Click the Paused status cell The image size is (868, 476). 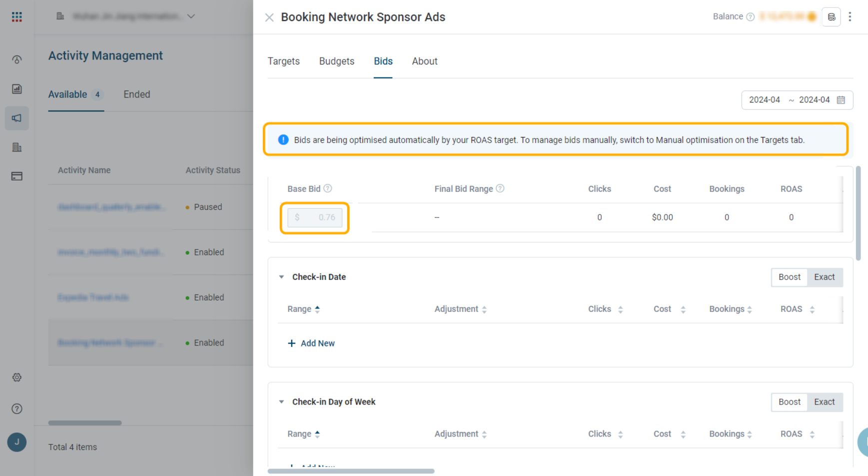point(204,207)
